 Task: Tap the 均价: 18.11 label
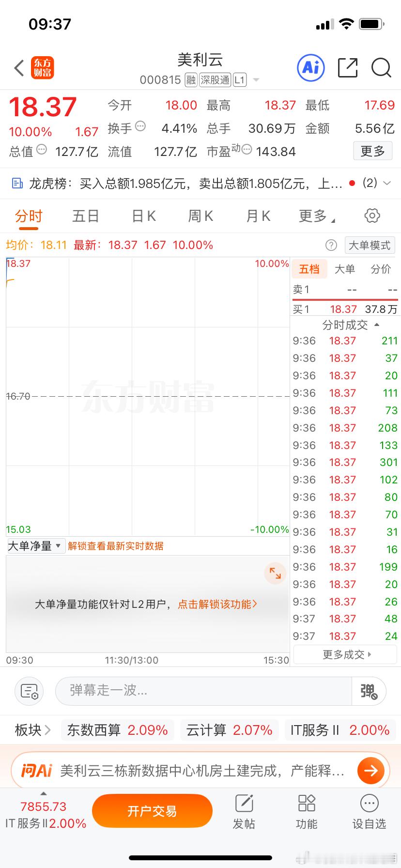click(36, 245)
